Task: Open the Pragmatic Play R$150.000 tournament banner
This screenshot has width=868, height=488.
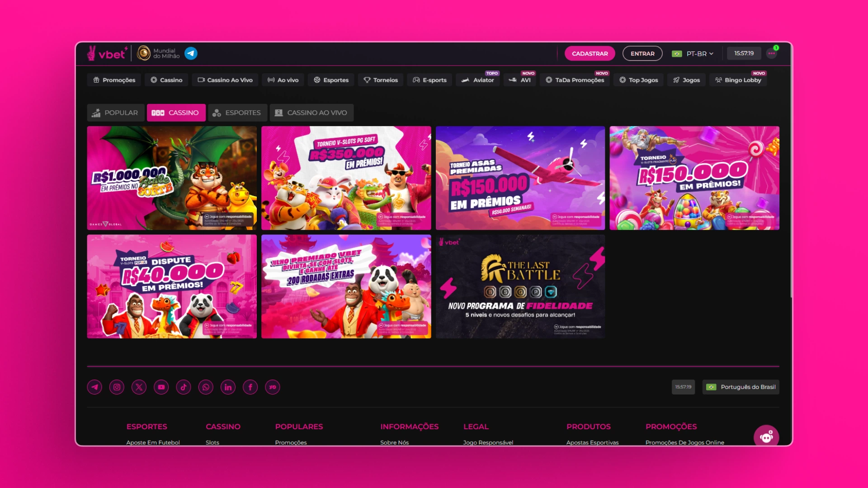Action: click(x=694, y=178)
